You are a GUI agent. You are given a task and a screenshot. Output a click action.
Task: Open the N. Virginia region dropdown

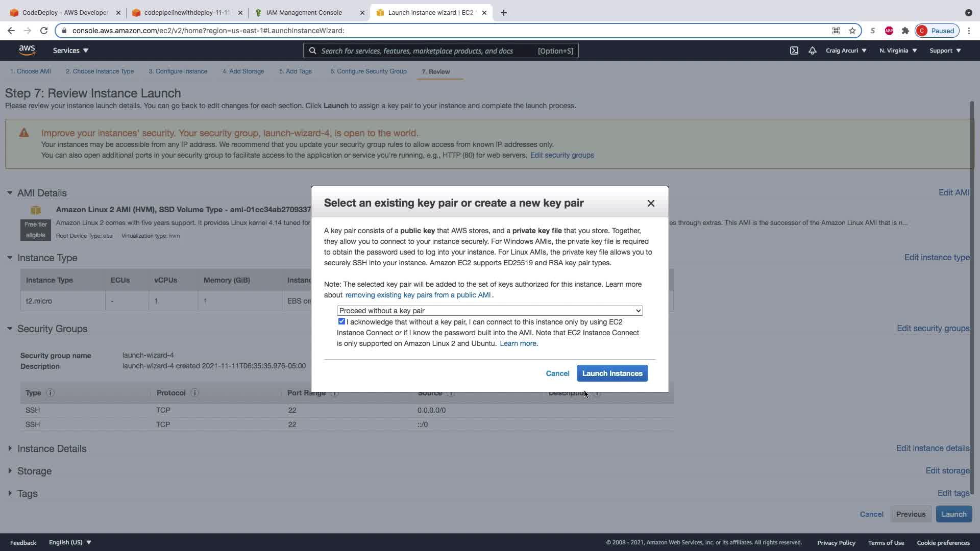click(x=898, y=51)
